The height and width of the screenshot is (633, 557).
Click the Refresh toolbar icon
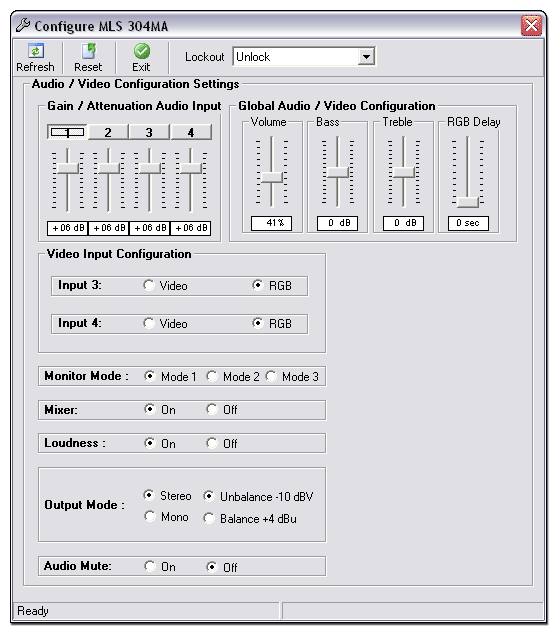(x=36, y=51)
